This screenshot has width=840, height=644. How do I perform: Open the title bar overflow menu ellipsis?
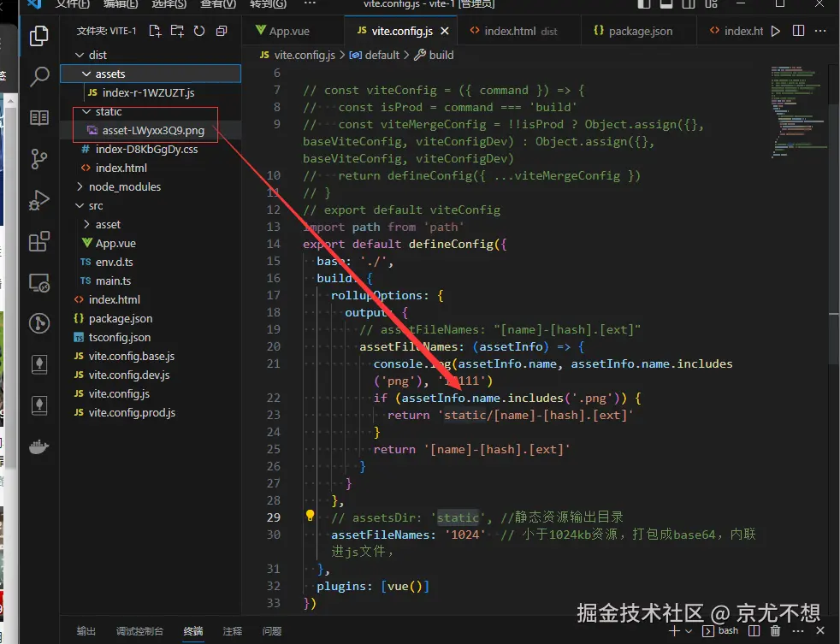click(310, 3)
